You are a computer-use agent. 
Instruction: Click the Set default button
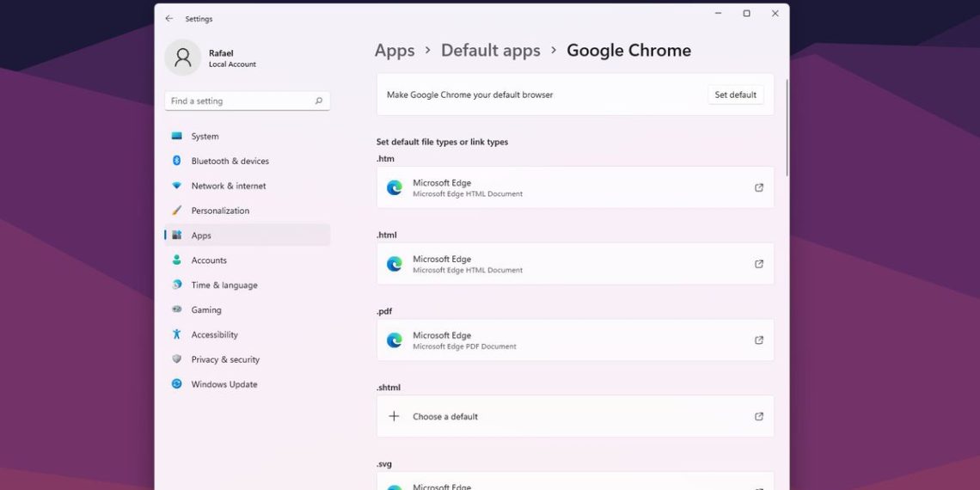[736, 95]
